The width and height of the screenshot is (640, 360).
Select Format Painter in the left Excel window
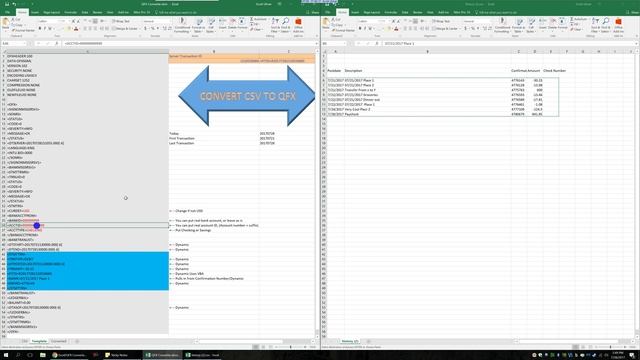[x=23, y=30]
